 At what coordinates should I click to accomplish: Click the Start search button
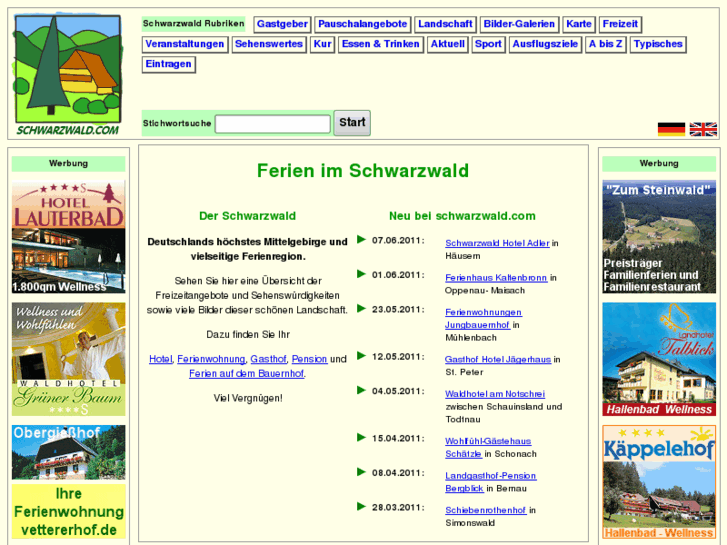(x=352, y=123)
